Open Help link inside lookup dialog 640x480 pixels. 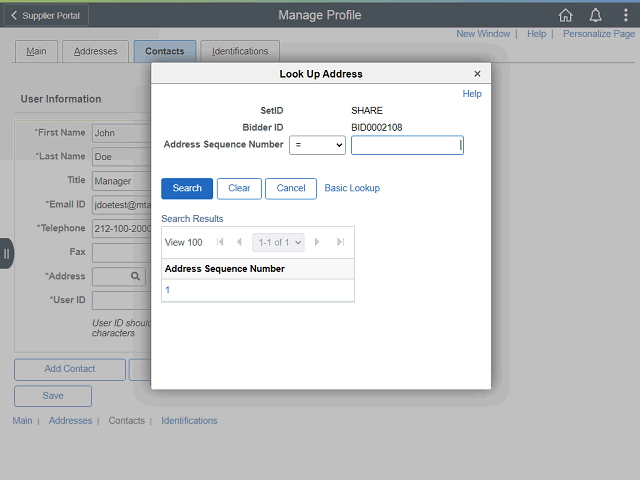472,94
